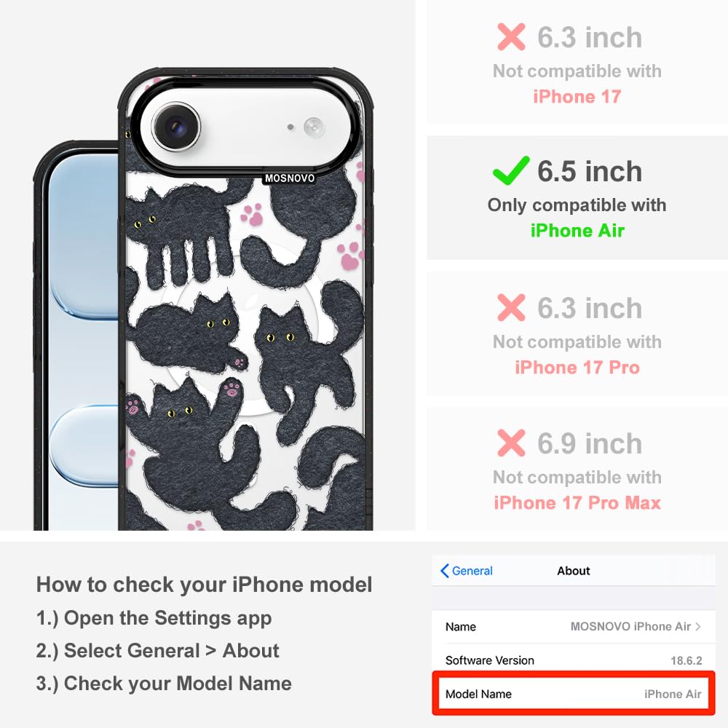728x728 pixels.
Task: Go back to General settings
Action: (x=467, y=571)
